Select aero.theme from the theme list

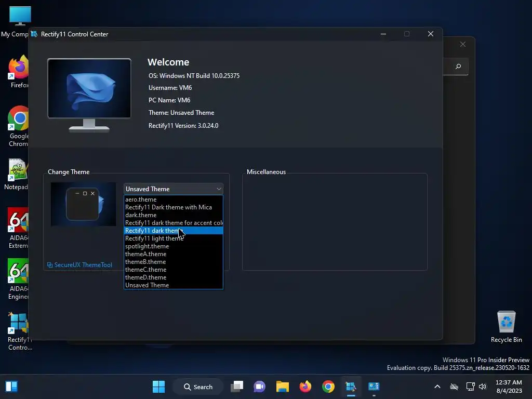click(174, 199)
